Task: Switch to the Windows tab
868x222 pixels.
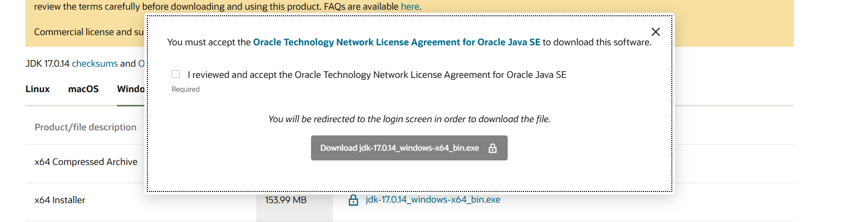Action: [x=131, y=89]
